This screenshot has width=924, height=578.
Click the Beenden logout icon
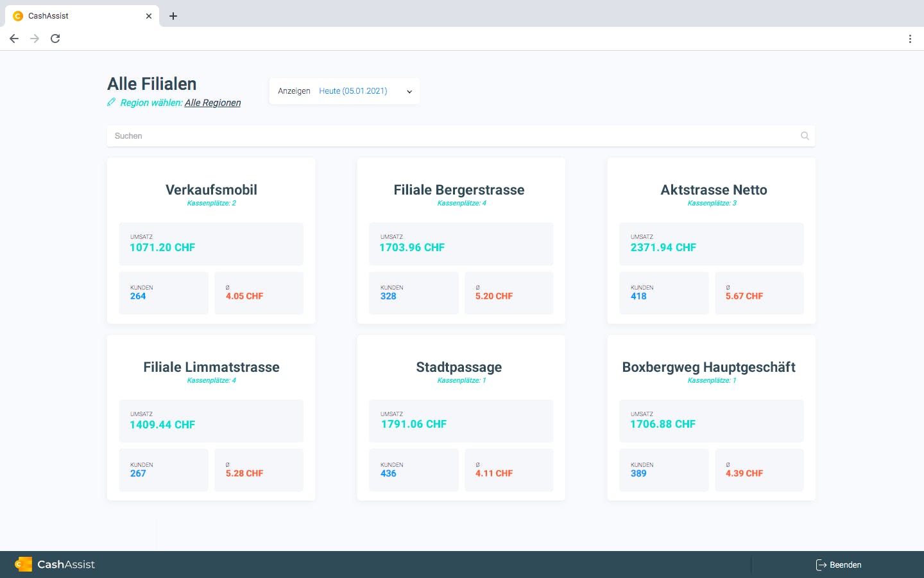pyautogui.click(x=821, y=565)
